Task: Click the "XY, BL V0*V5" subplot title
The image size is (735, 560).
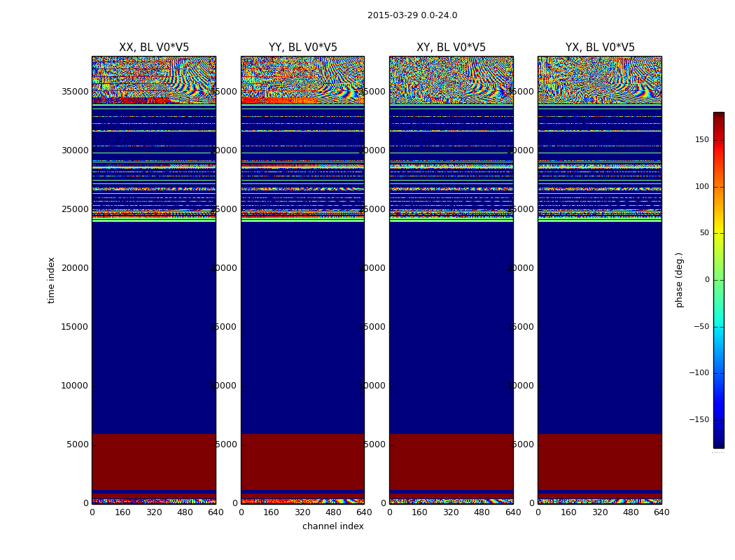Action: 451,48
